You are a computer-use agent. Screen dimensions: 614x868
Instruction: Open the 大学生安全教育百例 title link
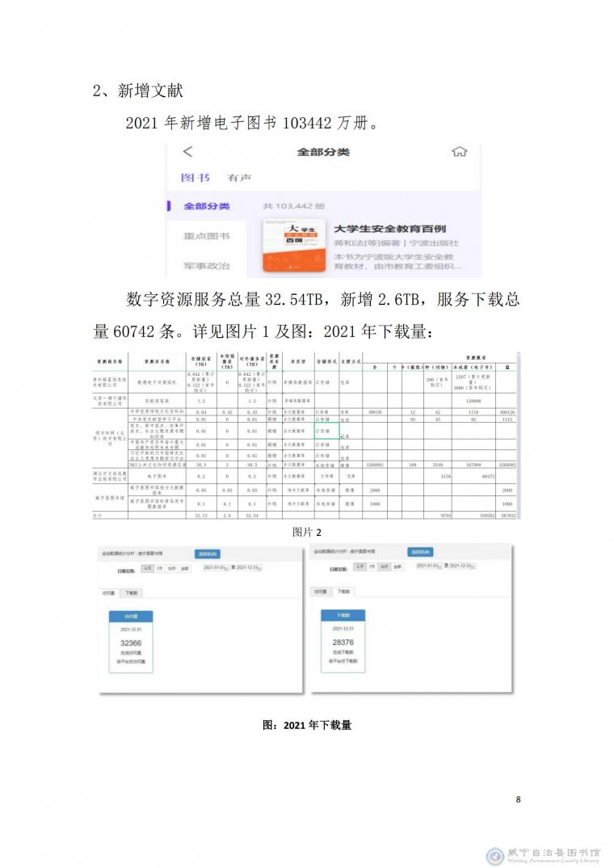391,229
